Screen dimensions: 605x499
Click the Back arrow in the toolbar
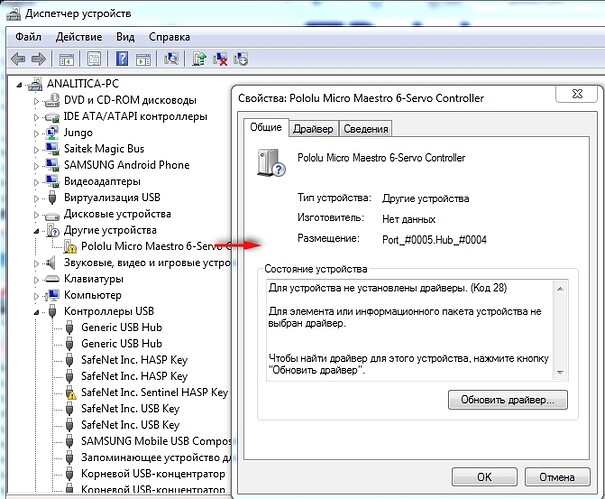(17, 59)
